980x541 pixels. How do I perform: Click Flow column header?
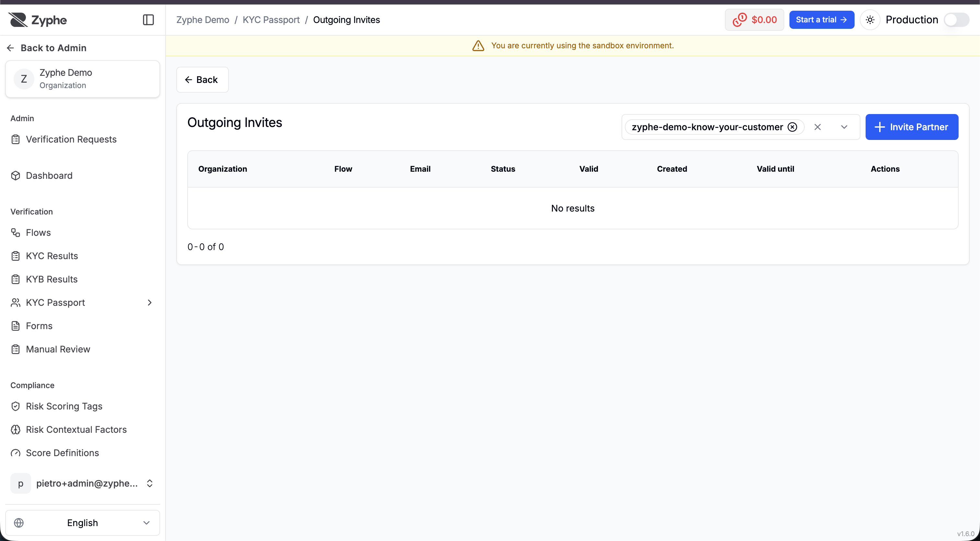click(x=343, y=169)
